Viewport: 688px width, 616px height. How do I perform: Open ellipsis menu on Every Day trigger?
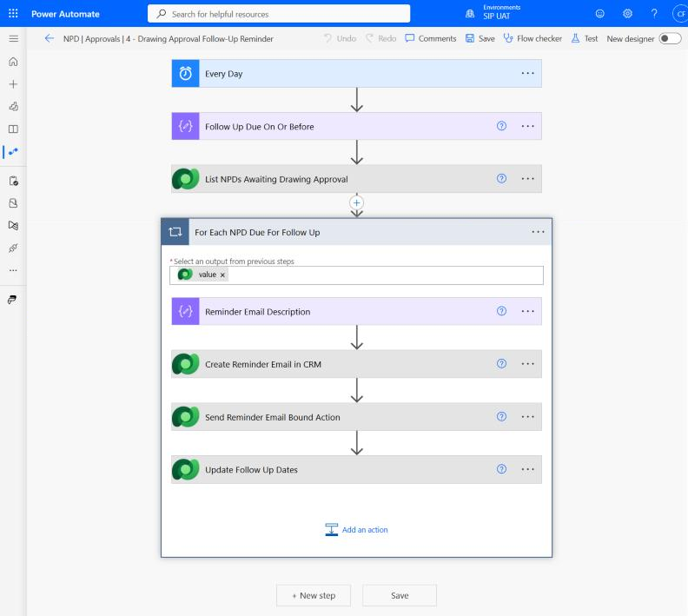click(528, 73)
